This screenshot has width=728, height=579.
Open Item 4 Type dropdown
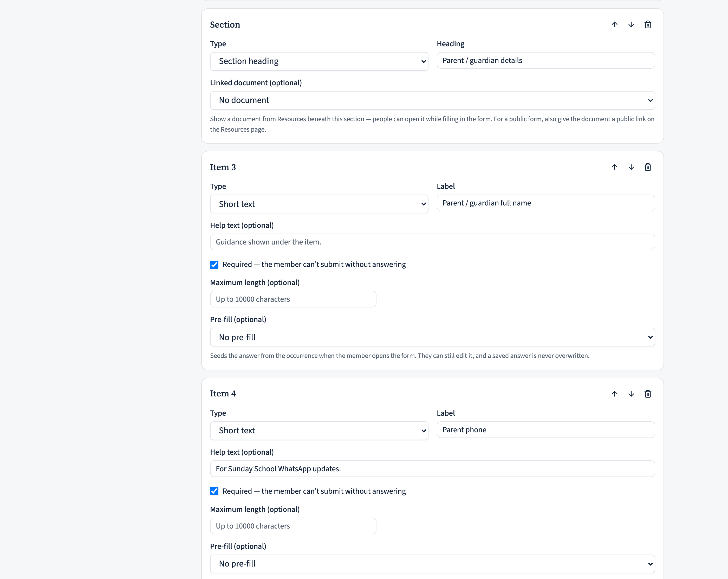point(319,431)
